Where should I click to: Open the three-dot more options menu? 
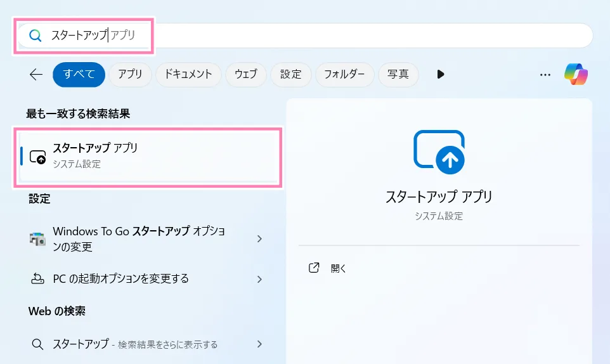pyautogui.click(x=545, y=74)
